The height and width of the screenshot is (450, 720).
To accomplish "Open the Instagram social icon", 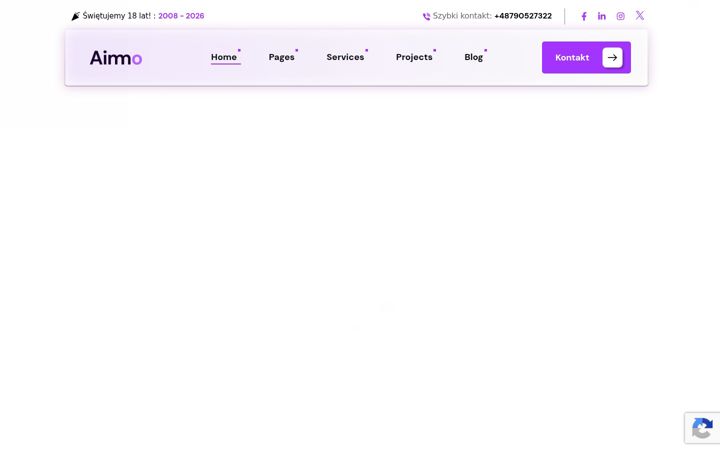I will tap(620, 17).
